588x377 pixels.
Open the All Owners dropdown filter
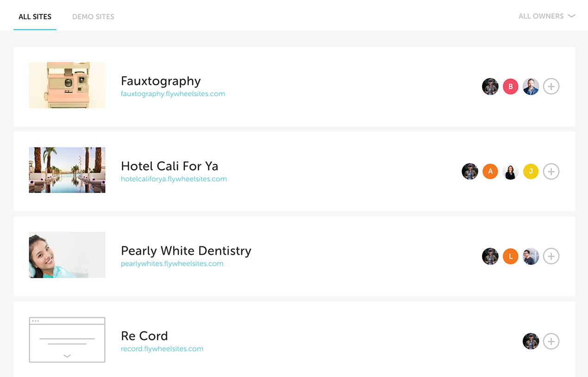click(x=547, y=16)
